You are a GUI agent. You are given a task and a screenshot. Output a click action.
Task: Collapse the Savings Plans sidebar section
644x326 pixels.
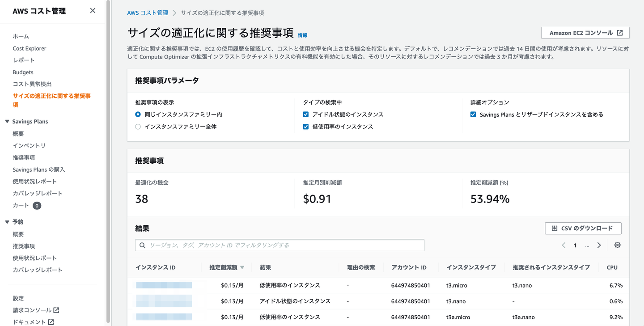click(x=7, y=122)
